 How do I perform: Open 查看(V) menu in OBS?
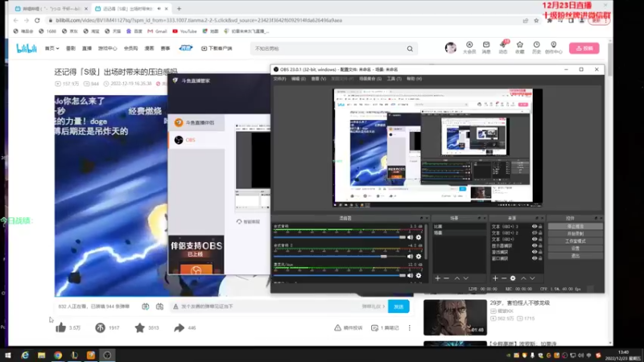tap(318, 79)
